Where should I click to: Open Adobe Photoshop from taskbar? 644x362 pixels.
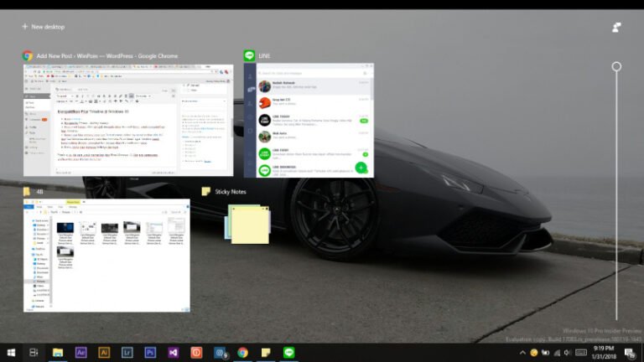pyautogui.click(x=150, y=353)
